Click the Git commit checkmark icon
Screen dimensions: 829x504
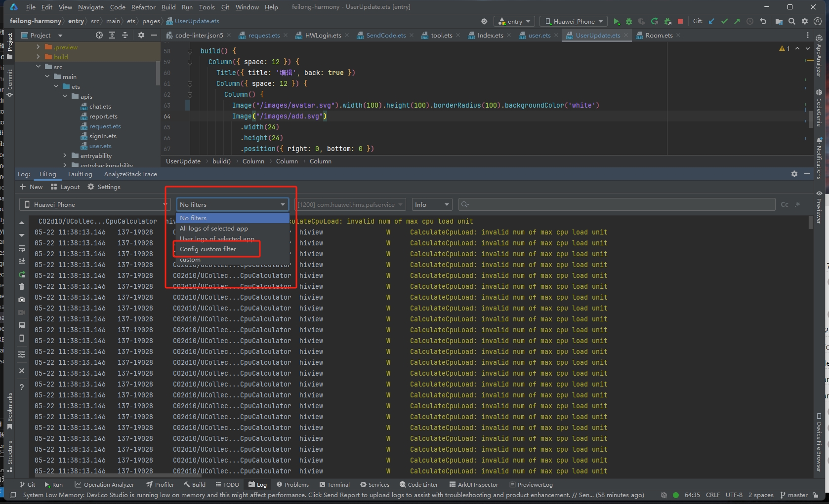point(724,21)
